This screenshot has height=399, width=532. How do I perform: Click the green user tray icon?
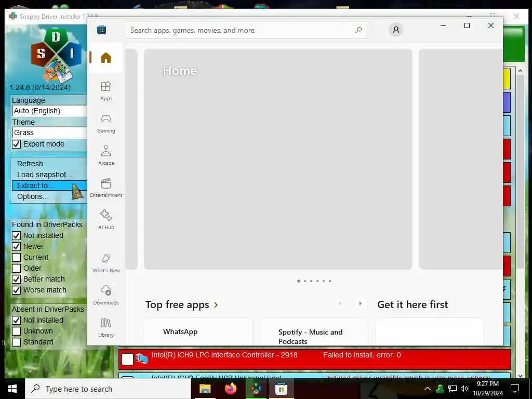coord(440,389)
